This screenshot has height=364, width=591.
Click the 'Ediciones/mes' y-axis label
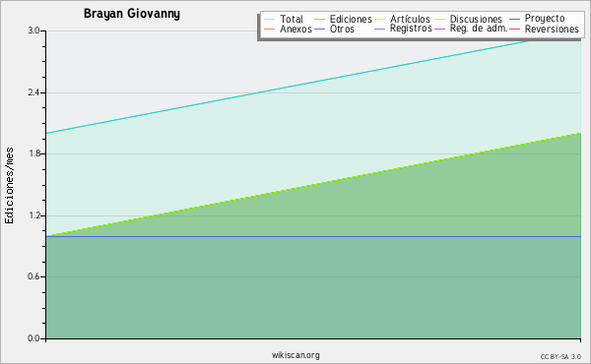pos(9,186)
